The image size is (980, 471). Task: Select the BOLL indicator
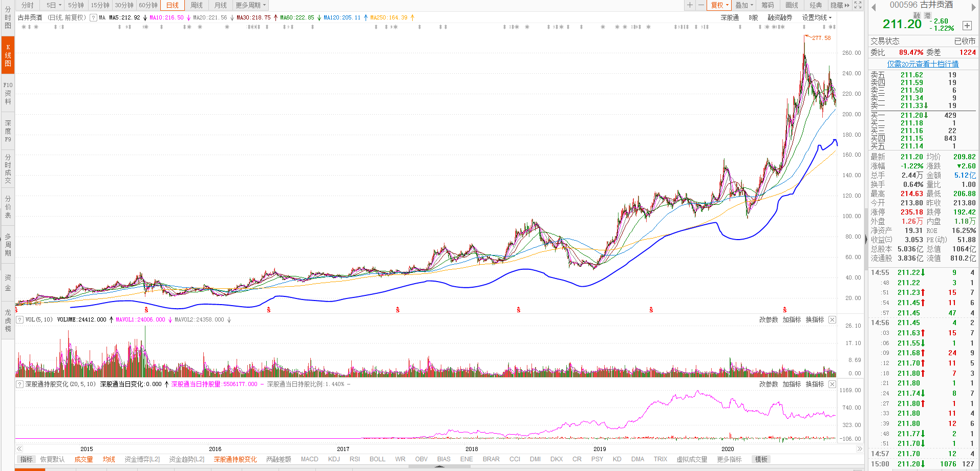(377, 459)
